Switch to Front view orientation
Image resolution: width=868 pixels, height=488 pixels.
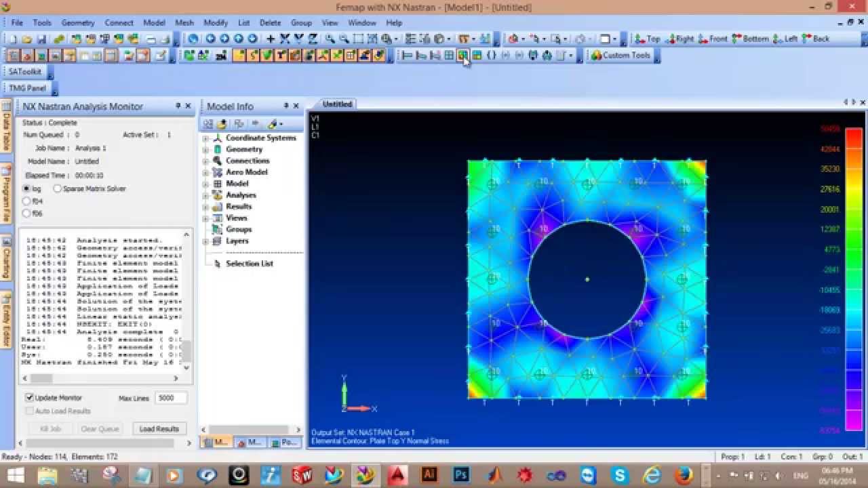click(x=713, y=39)
